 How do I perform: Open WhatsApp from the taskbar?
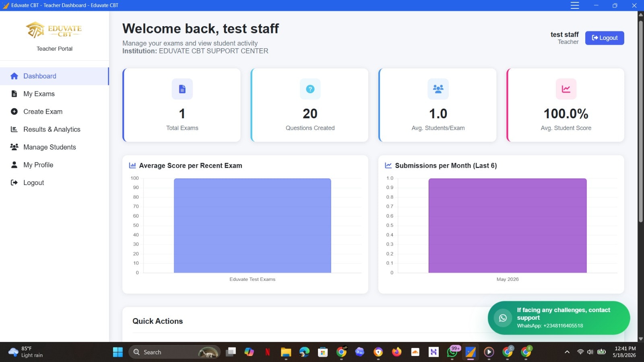pos(452,352)
